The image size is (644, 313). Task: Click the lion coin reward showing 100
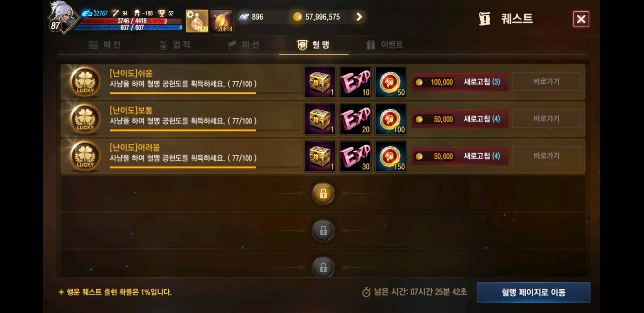coord(391,119)
